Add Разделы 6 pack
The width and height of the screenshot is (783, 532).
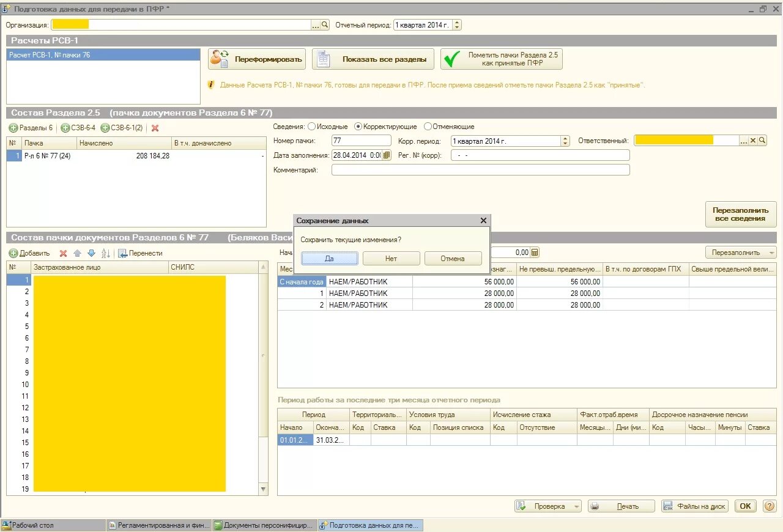coord(31,128)
